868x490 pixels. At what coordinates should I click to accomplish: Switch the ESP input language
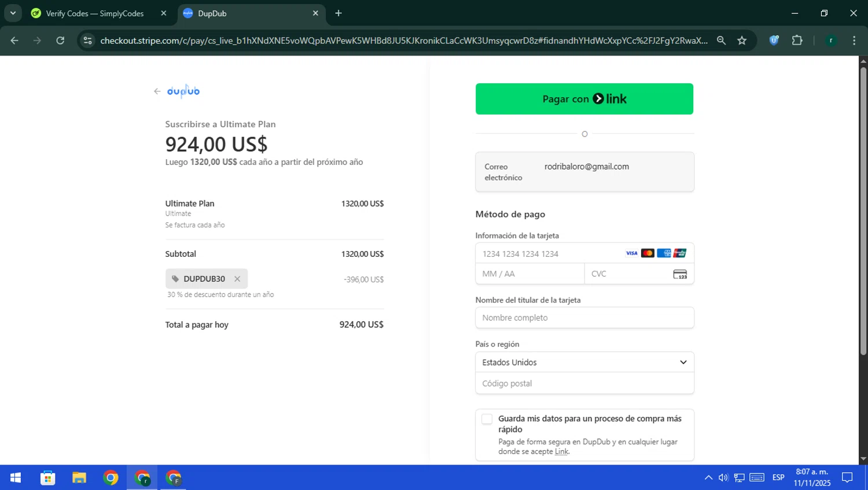coord(778,478)
